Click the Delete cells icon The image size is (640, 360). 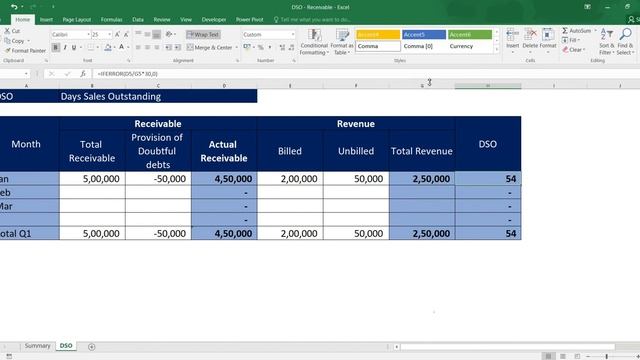pyautogui.click(x=530, y=35)
